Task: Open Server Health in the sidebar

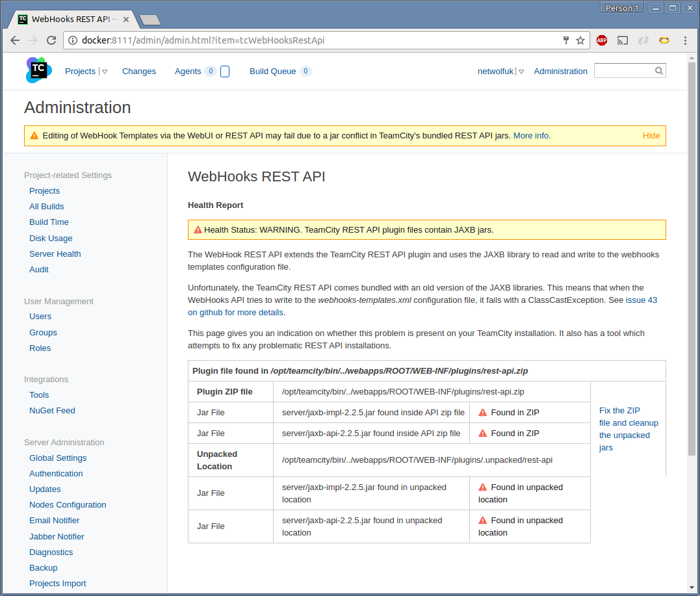Action: tap(55, 254)
